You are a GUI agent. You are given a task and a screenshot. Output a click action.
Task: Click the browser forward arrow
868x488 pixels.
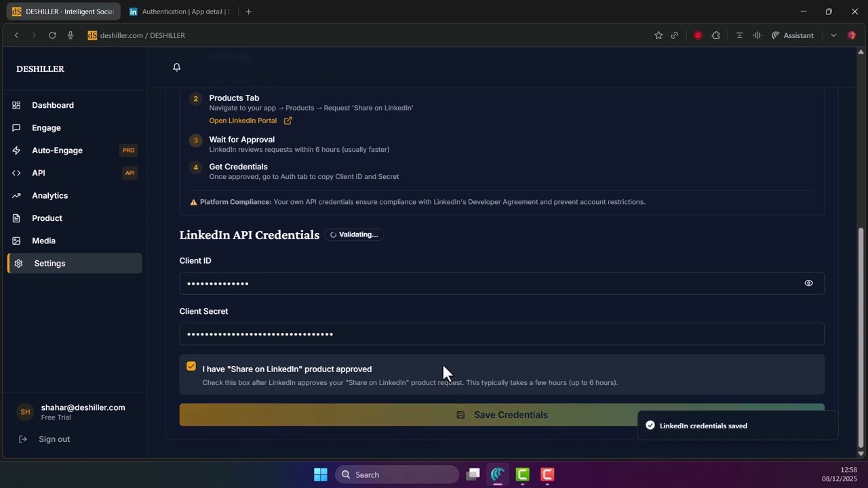[34, 35]
